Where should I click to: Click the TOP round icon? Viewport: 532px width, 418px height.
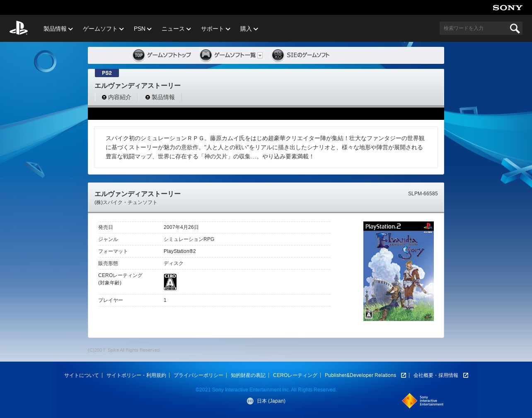(x=138, y=55)
